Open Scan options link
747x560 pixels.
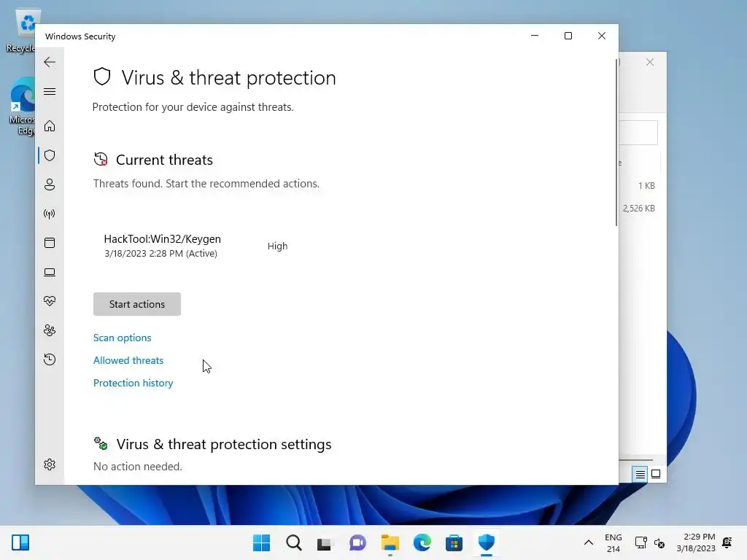(122, 338)
